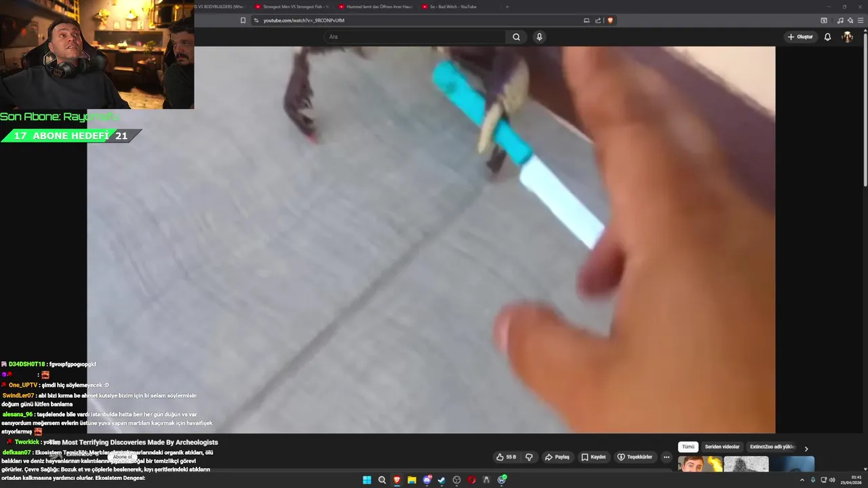Viewport: 868px width, 488px height.
Task: Focus the Ara search field
Action: tap(414, 37)
